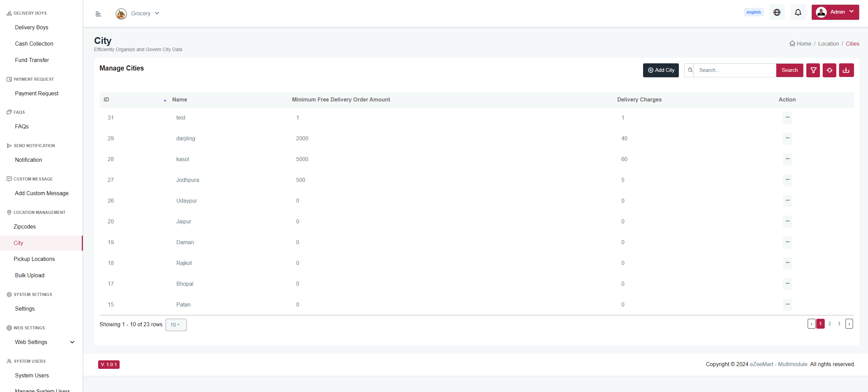Click the refresh table icon button

pyautogui.click(x=829, y=70)
